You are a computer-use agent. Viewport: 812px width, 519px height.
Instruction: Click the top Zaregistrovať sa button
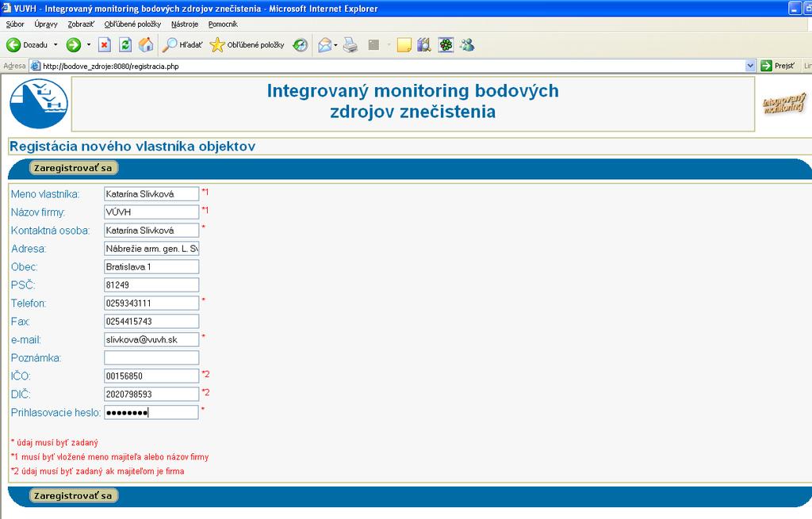pyautogui.click(x=73, y=168)
